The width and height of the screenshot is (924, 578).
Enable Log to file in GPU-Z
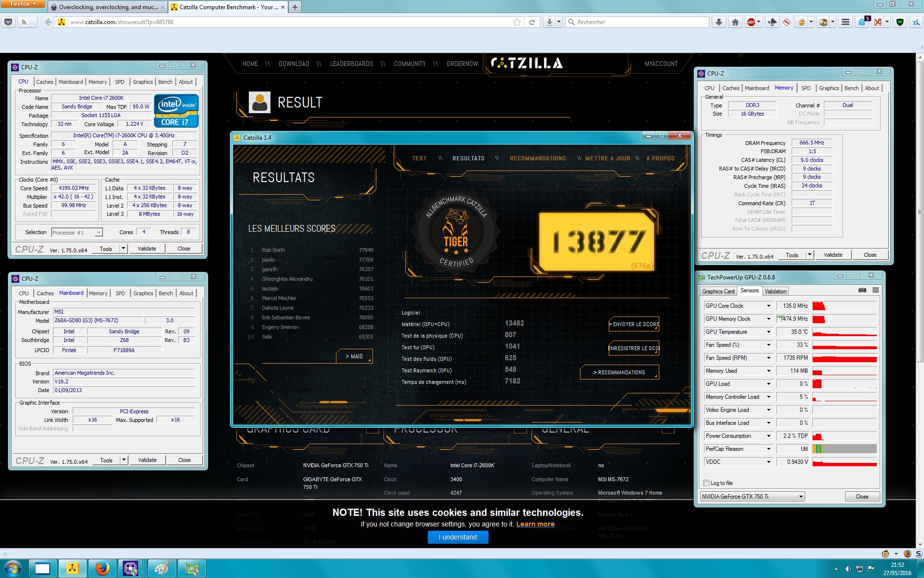tap(706, 483)
